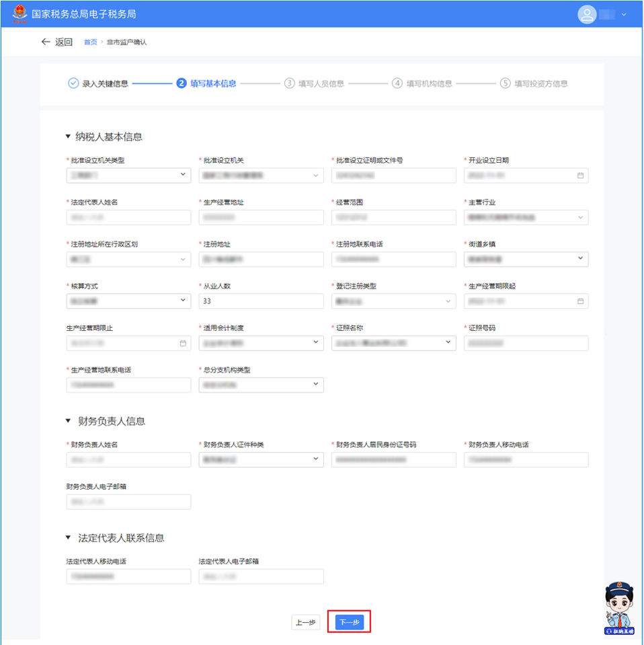Click the completed step checkmark 录入关键信息
Viewport: 644px width, 645px height.
point(73,83)
